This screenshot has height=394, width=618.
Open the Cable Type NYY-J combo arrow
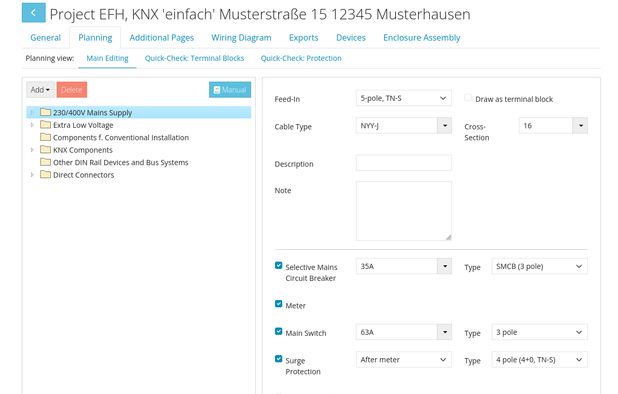pyautogui.click(x=445, y=126)
